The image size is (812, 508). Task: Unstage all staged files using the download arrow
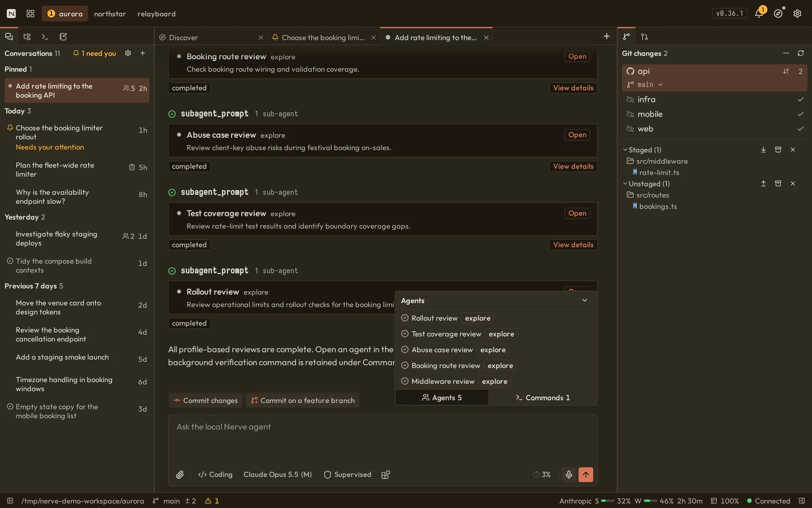[x=763, y=150]
